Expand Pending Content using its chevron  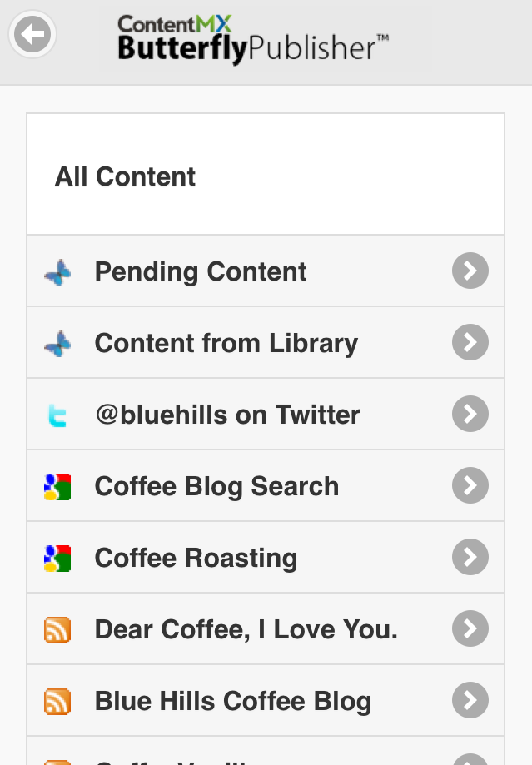coord(470,271)
